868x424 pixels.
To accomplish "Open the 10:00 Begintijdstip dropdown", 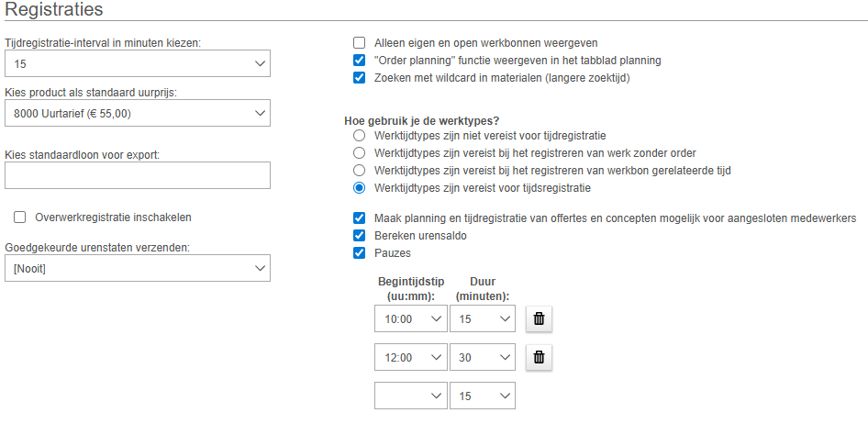I will [x=411, y=318].
